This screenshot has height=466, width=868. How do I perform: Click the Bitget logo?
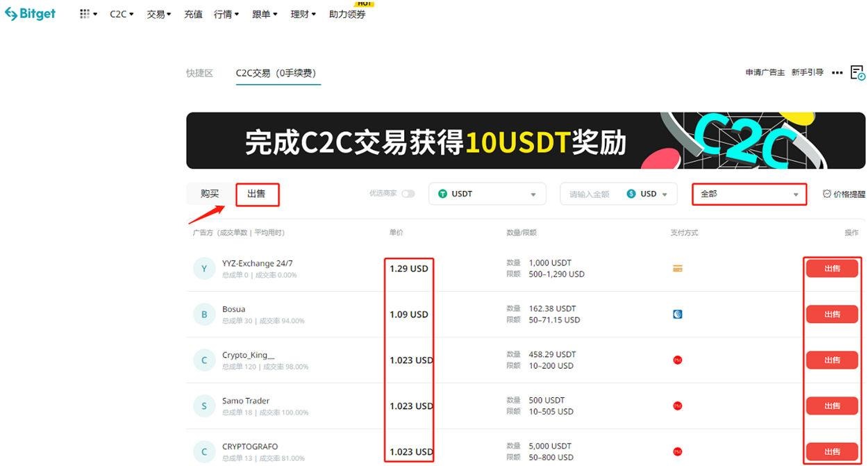pos(31,13)
